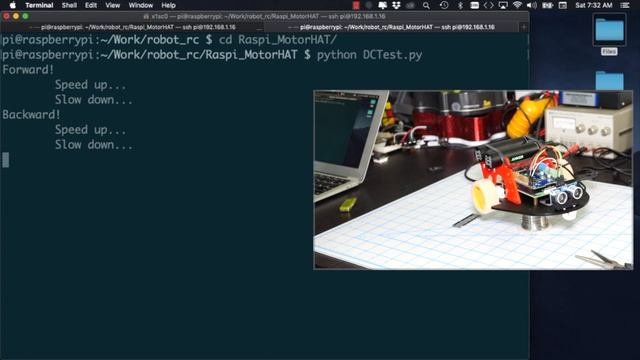
Task: Open Spotlight search magnifier icon
Action: point(426,5)
